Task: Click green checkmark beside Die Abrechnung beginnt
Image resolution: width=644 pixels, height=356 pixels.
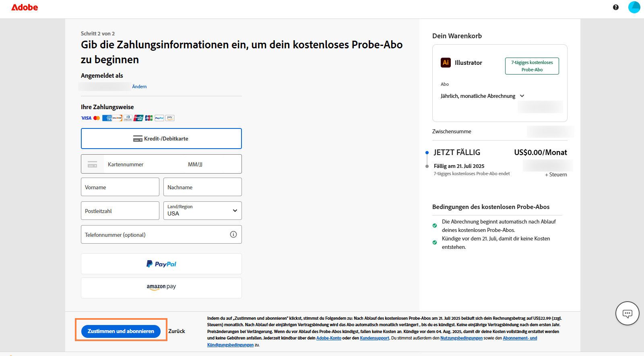Action: tap(435, 226)
